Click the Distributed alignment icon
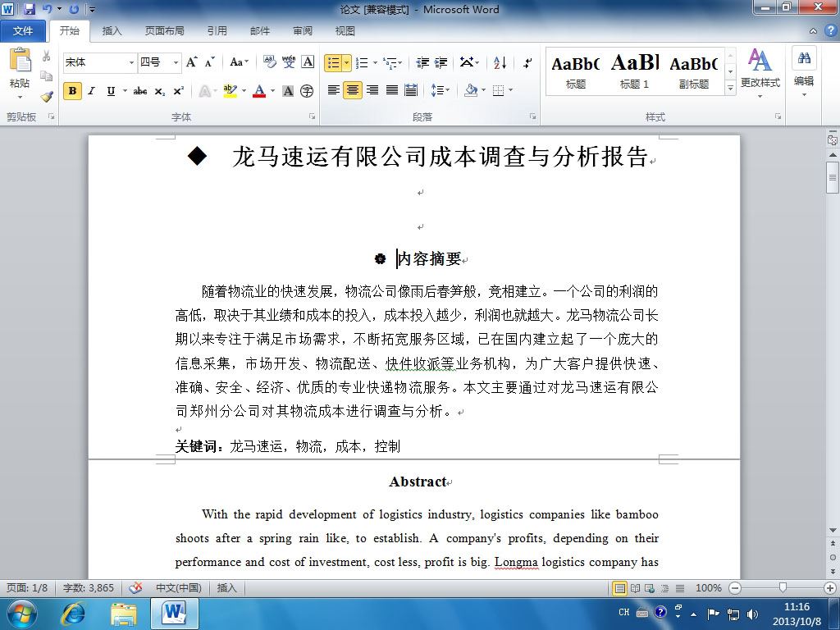The height and width of the screenshot is (630, 840). [411, 90]
